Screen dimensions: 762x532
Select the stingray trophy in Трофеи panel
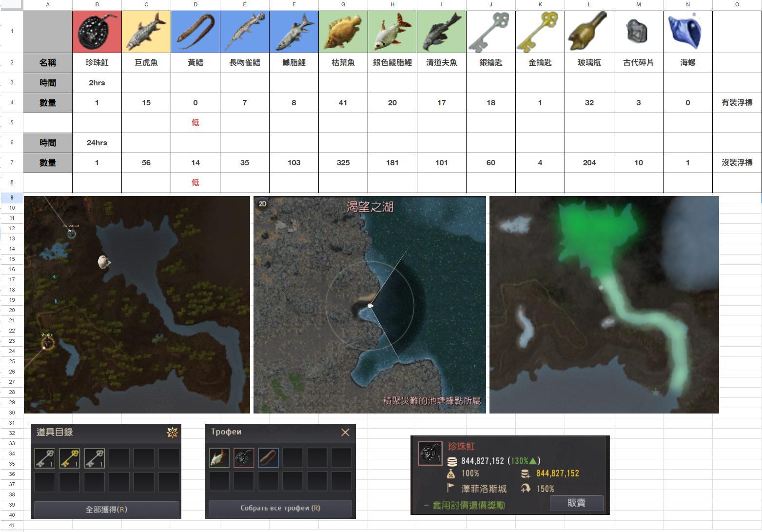(244, 458)
